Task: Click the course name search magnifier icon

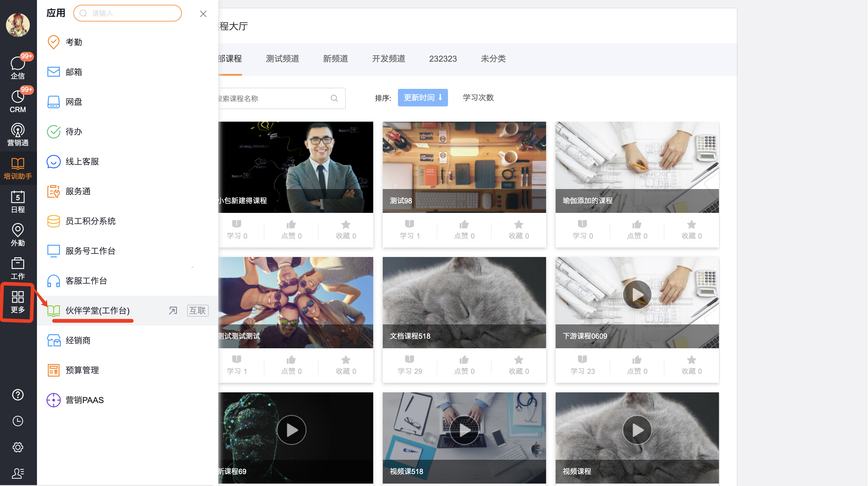Action: point(334,98)
